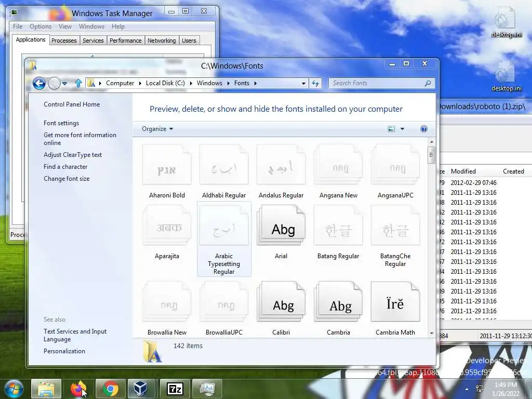Switch to Networking tab in Task Manager
The image size is (532, 399).
162,41
